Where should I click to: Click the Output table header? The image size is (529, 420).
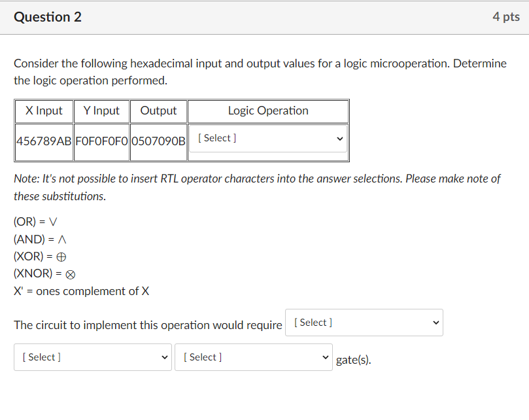pos(158,111)
